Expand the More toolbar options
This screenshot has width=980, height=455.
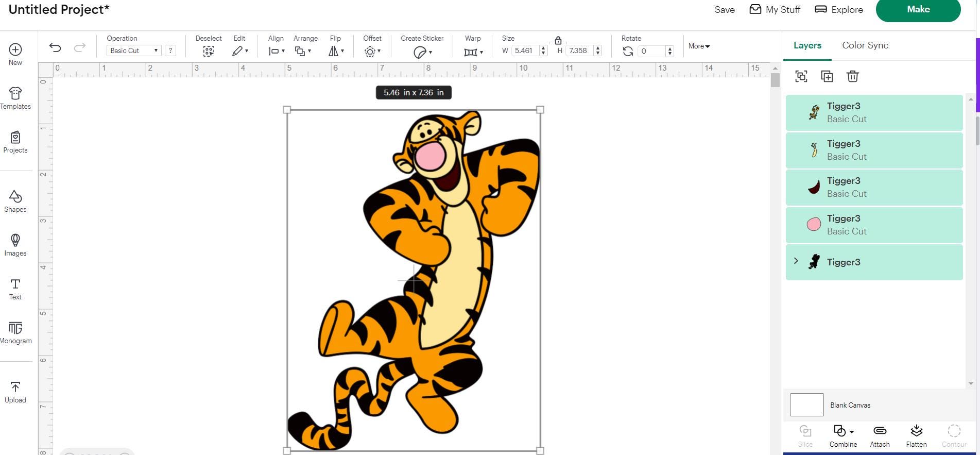click(x=699, y=46)
